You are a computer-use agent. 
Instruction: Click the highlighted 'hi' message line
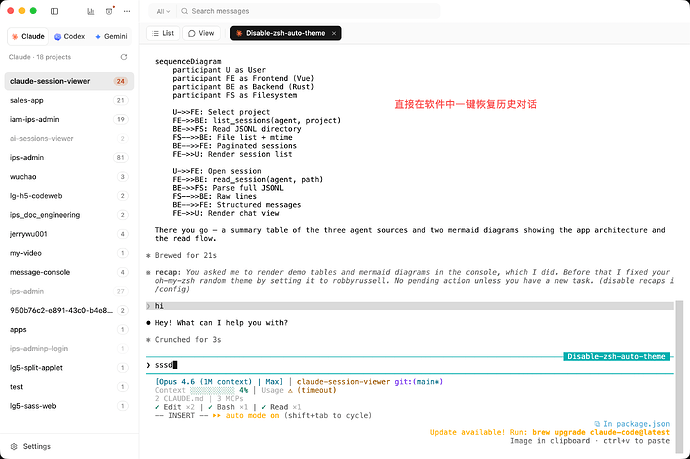coord(409,306)
